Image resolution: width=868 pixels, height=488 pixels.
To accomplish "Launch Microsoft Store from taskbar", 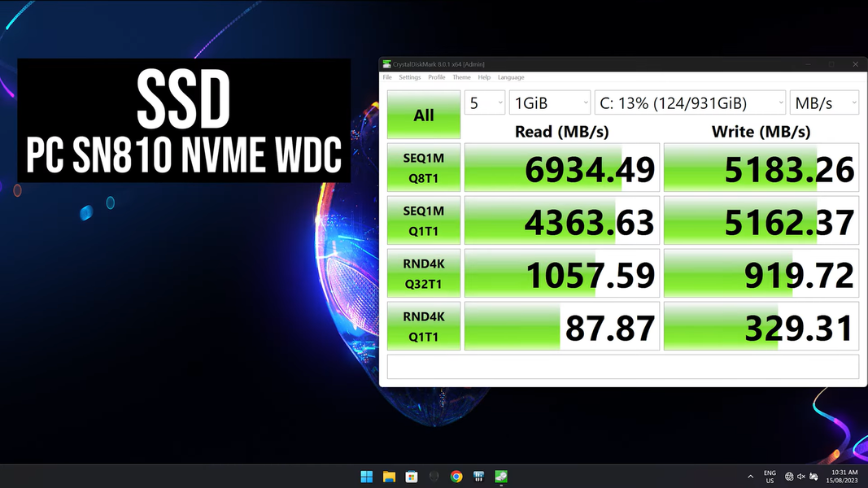I will (412, 477).
